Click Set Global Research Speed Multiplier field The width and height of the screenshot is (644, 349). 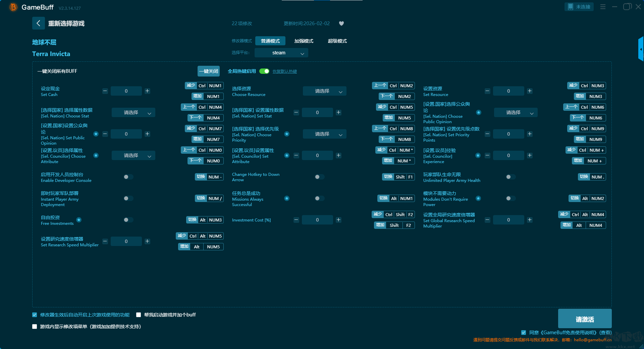click(x=508, y=220)
